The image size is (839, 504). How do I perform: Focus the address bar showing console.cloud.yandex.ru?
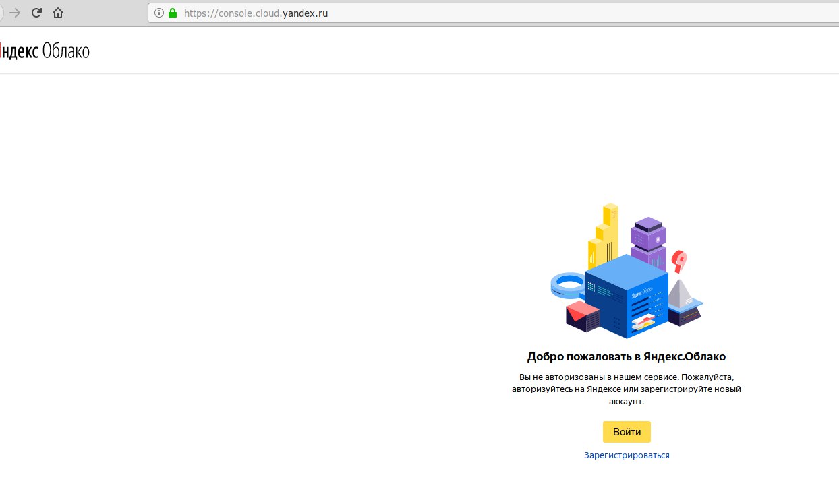tap(492, 13)
